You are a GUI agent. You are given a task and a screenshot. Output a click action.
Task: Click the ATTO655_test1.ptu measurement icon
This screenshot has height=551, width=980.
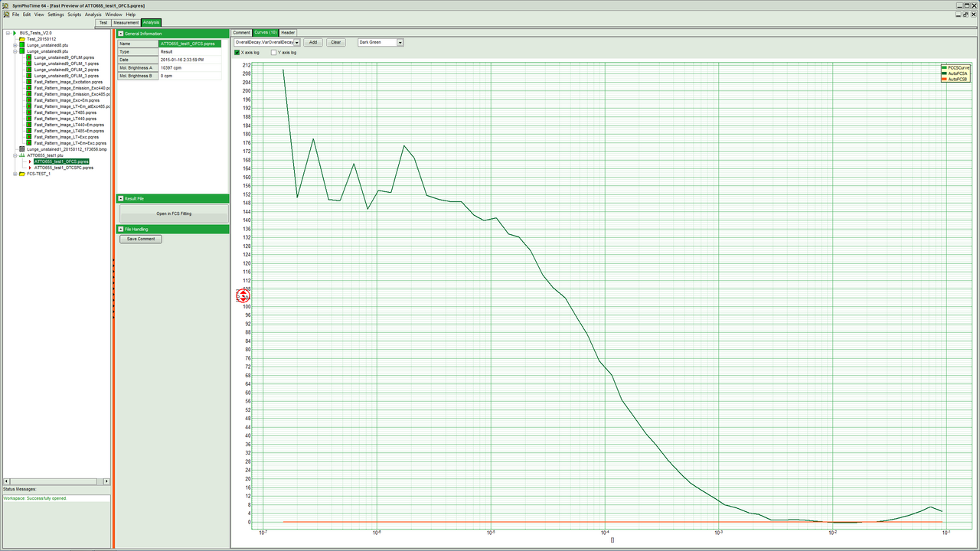(22, 155)
